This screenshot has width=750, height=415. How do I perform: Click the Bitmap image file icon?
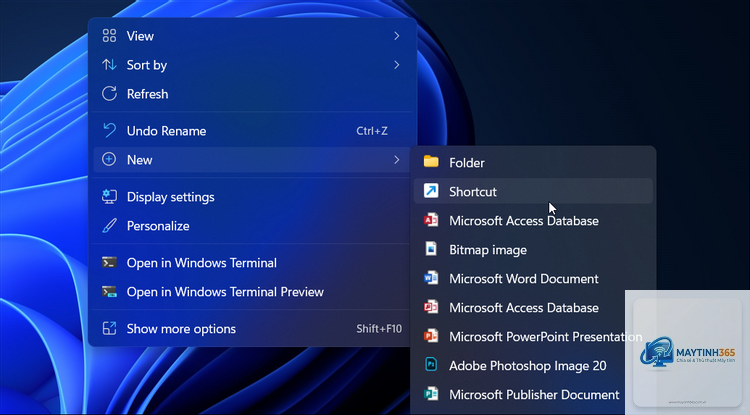431,249
